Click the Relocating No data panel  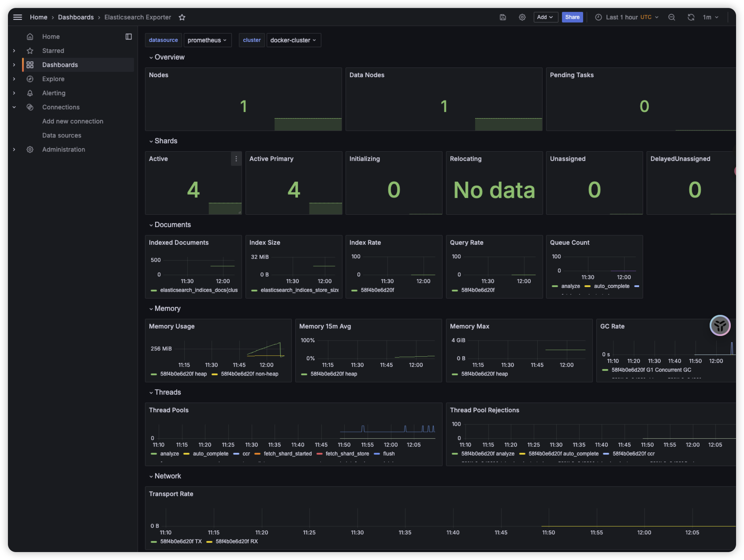pyautogui.click(x=494, y=183)
